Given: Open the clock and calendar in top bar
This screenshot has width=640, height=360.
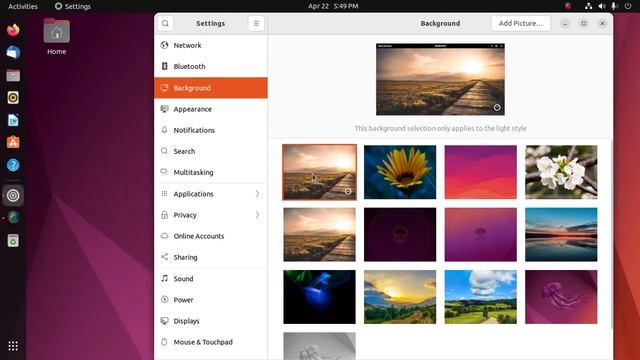Looking at the screenshot, I should 333,6.
